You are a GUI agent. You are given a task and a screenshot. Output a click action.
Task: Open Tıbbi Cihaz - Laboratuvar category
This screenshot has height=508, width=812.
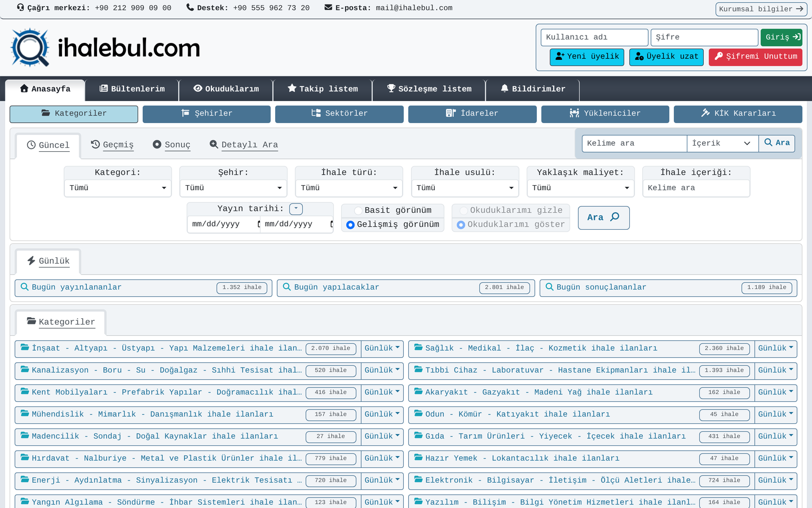(581, 371)
